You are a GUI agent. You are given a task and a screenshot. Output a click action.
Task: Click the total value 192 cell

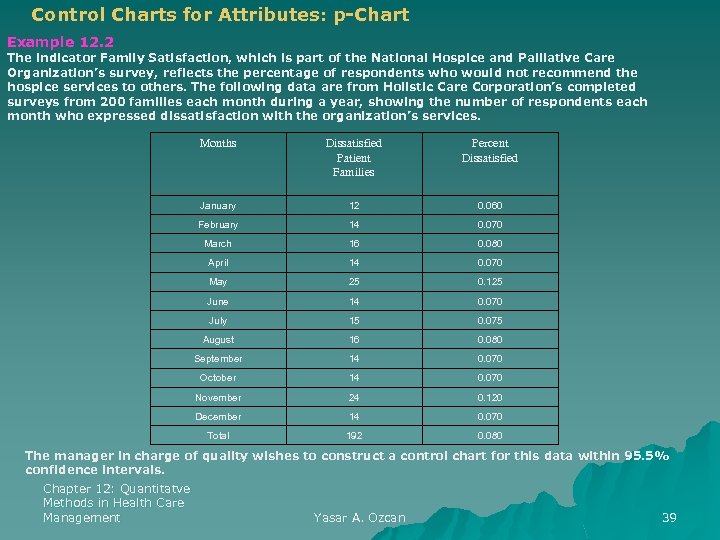click(354, 436)
